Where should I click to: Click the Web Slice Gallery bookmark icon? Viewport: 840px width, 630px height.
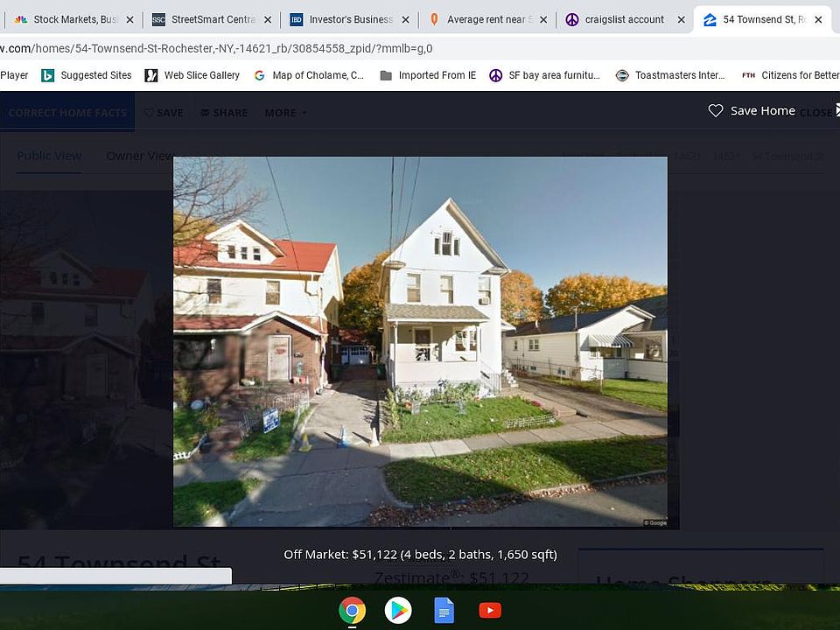point(151,75)
